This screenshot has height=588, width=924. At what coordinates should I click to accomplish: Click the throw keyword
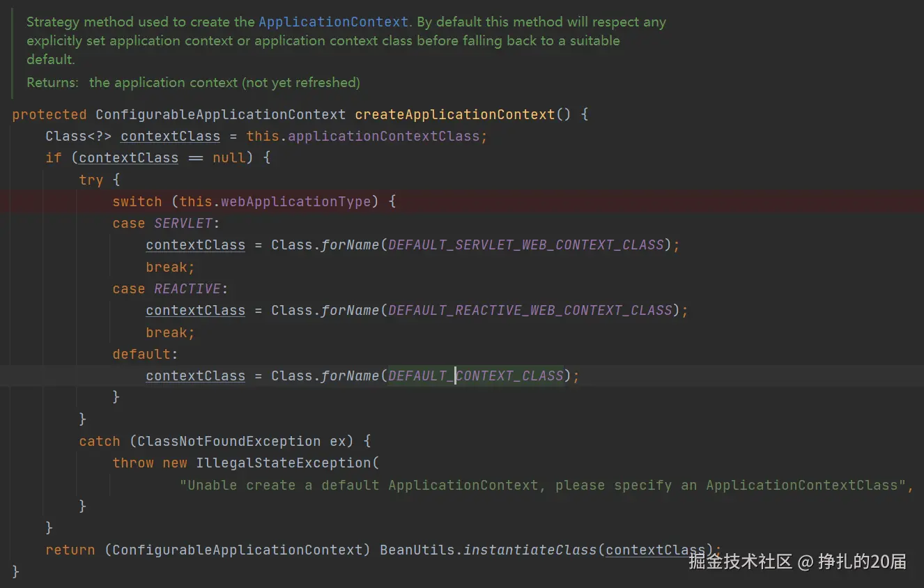click(133, 463)
